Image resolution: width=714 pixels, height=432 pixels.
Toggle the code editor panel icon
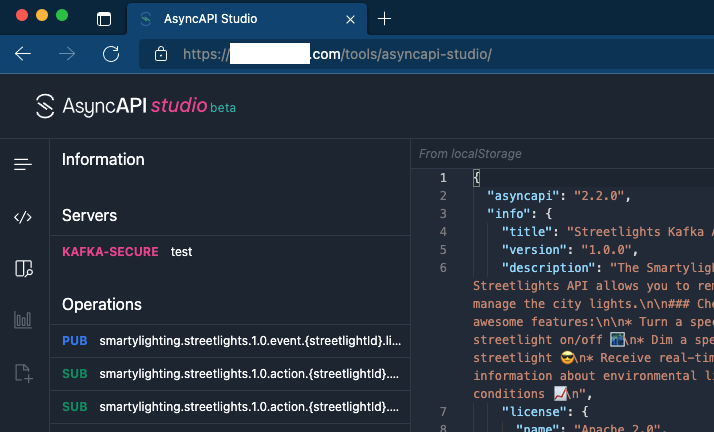tap(23, 217)
